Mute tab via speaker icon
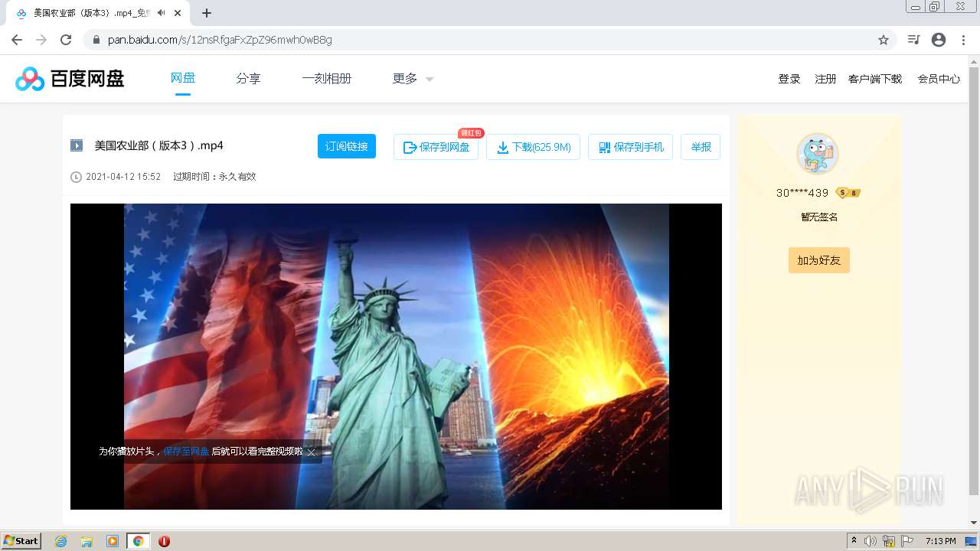980x551 pixels. point(161,13)
